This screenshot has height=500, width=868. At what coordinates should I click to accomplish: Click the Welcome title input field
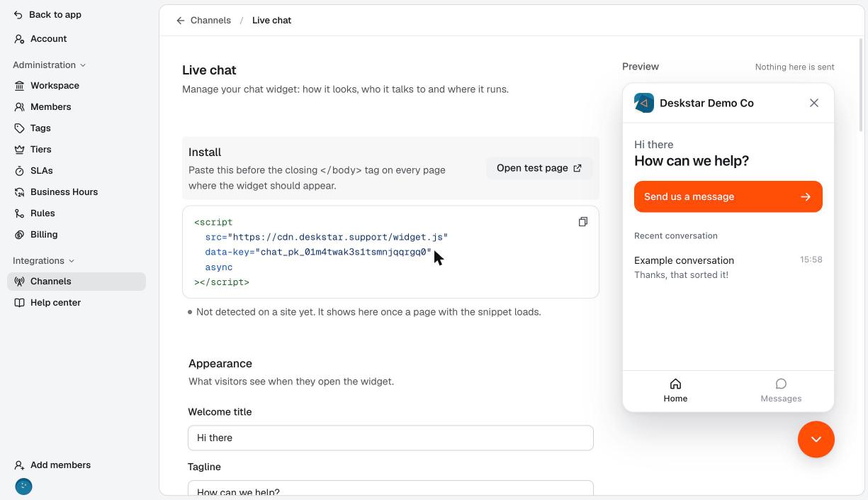[390, 438]
